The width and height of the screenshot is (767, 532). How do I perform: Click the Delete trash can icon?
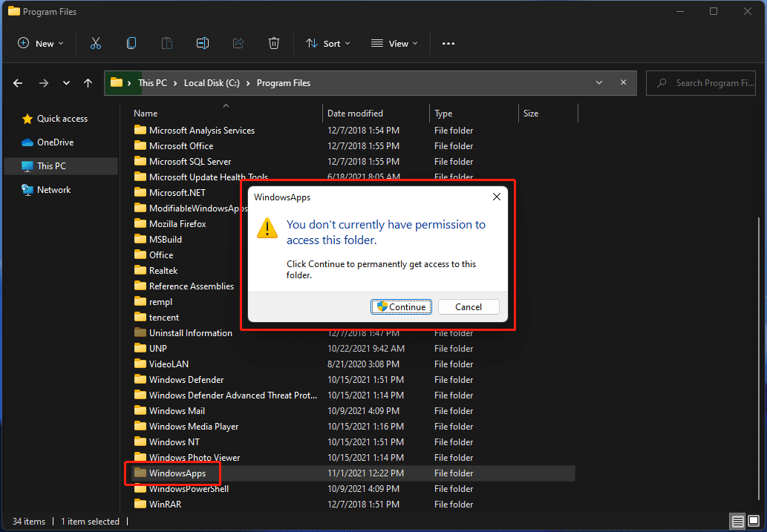tap(274, 44)
